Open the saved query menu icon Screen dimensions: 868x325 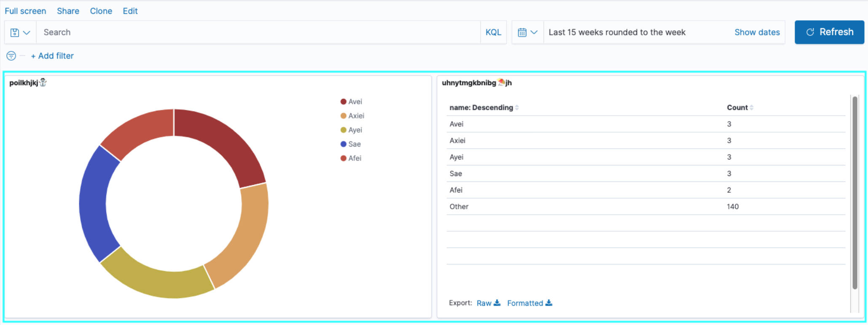15,32
